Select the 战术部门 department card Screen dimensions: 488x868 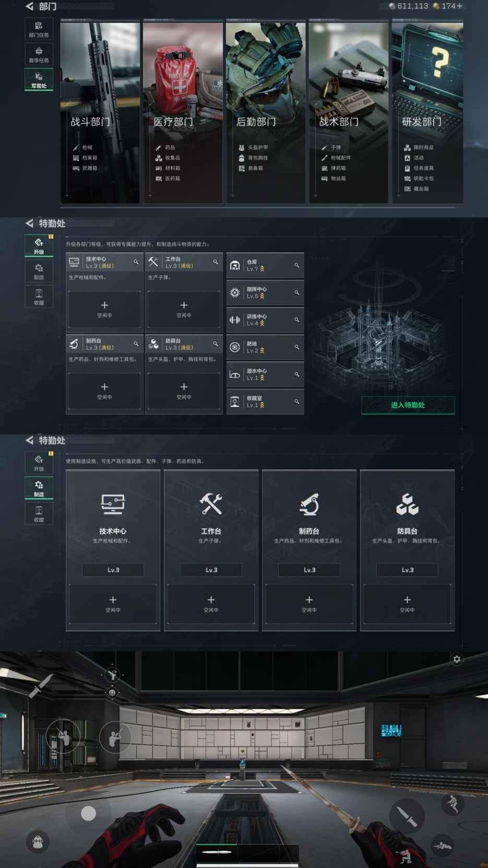[348, 112]
